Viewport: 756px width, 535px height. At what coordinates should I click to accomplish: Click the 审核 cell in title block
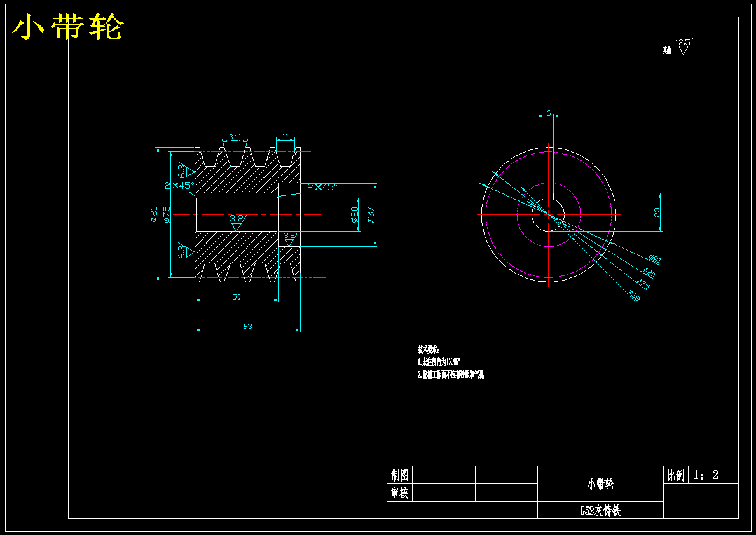tap(400, 493)
